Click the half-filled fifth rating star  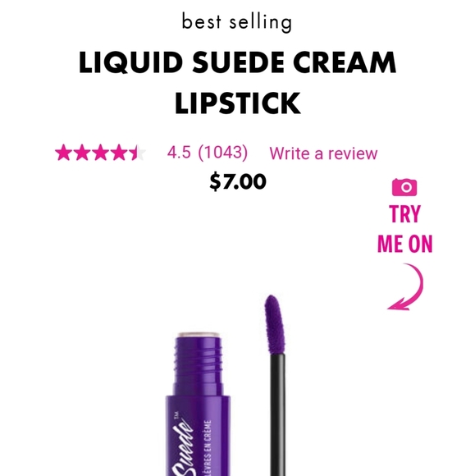click(x=138, y=153)
